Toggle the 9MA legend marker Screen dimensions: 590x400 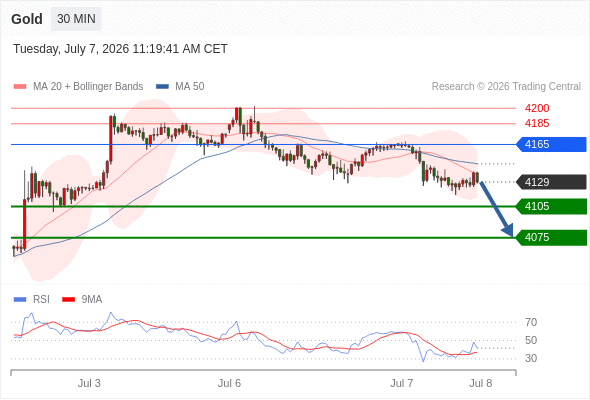pyautogui.click(x=68, y=300)
